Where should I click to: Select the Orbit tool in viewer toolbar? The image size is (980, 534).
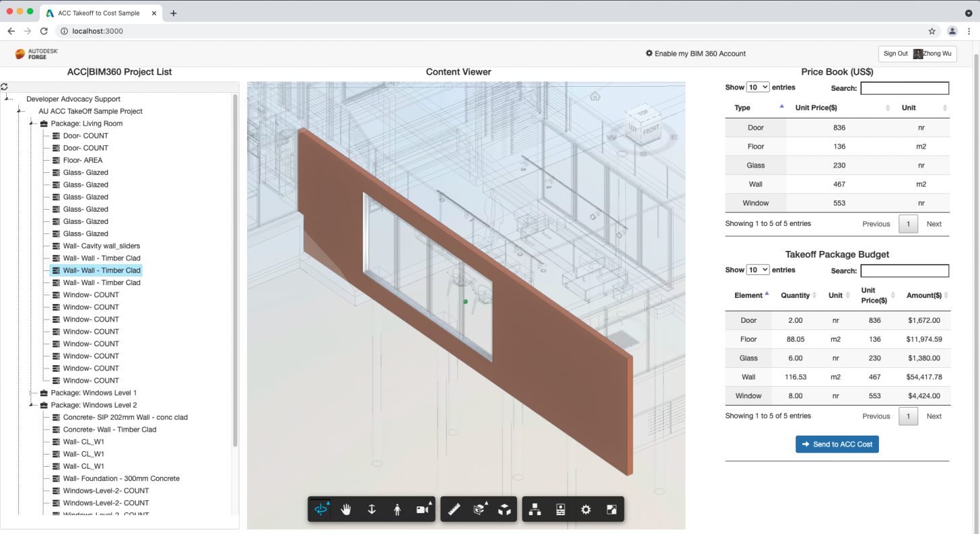pyautogui.click(x=320, y=510)
